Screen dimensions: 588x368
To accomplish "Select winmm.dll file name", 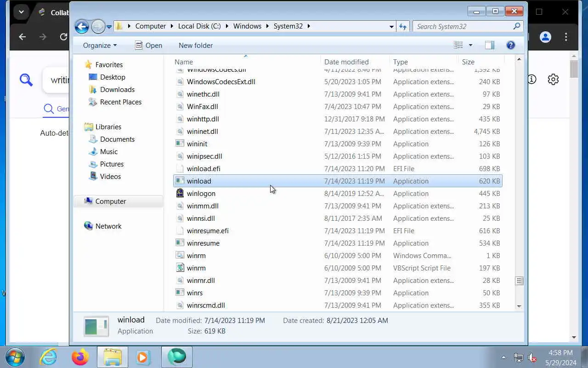I will (203, 206).
